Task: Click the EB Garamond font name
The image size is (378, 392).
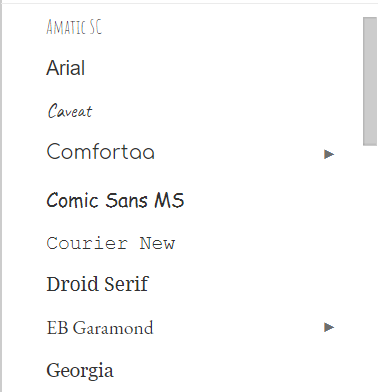Action: click(x=100, y=328)
